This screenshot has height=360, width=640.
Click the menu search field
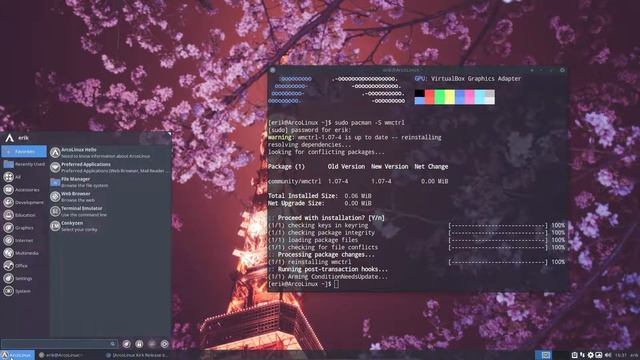59,344
